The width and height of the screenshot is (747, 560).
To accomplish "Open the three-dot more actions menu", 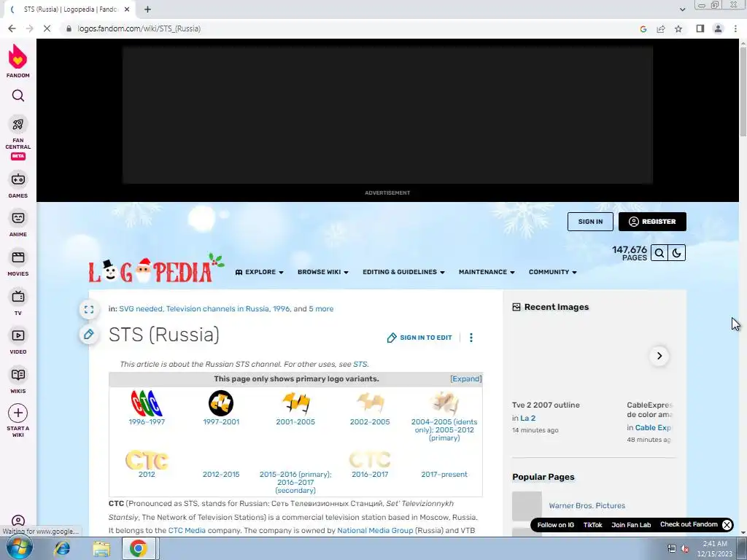I will (471, 338).
